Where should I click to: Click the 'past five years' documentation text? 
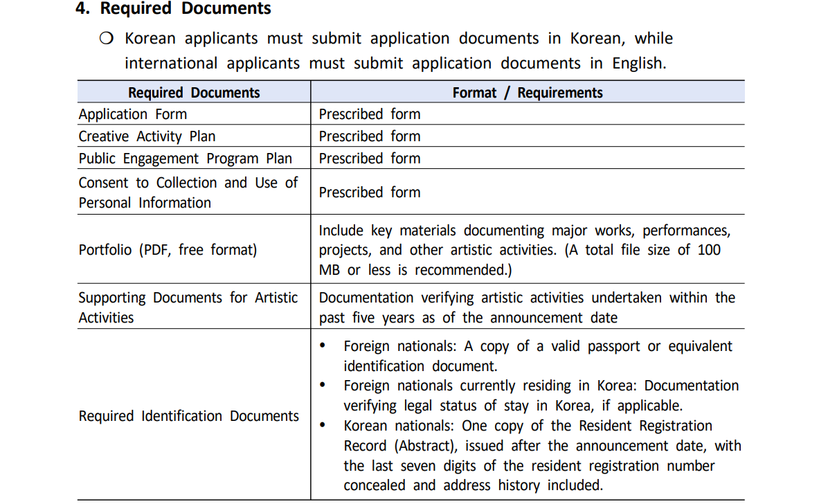coord(527,307)
